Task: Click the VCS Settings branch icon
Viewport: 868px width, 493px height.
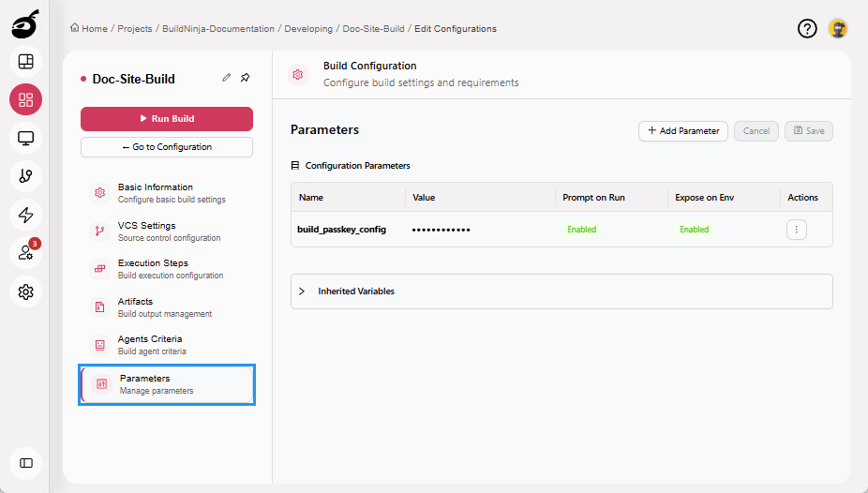Action: point(99,231)
